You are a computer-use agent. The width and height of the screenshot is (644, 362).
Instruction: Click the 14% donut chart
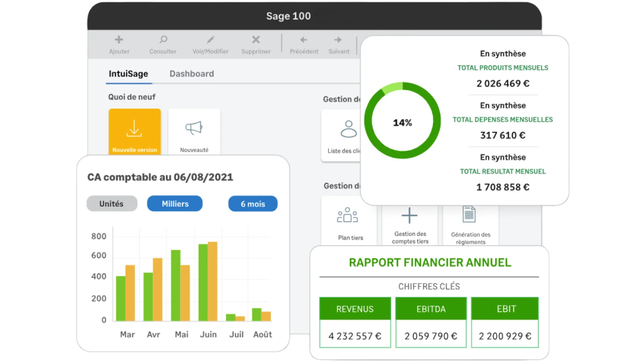pos(402,121)
